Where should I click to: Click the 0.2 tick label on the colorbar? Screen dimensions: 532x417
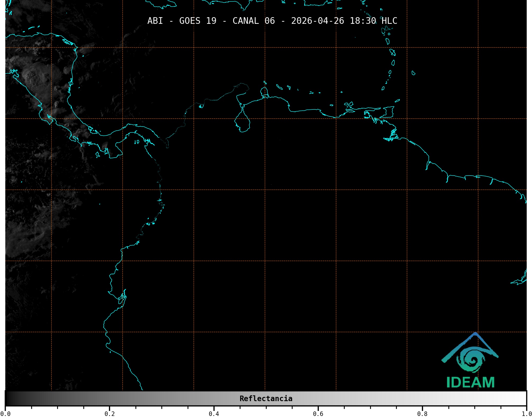[x=110, y=414]
